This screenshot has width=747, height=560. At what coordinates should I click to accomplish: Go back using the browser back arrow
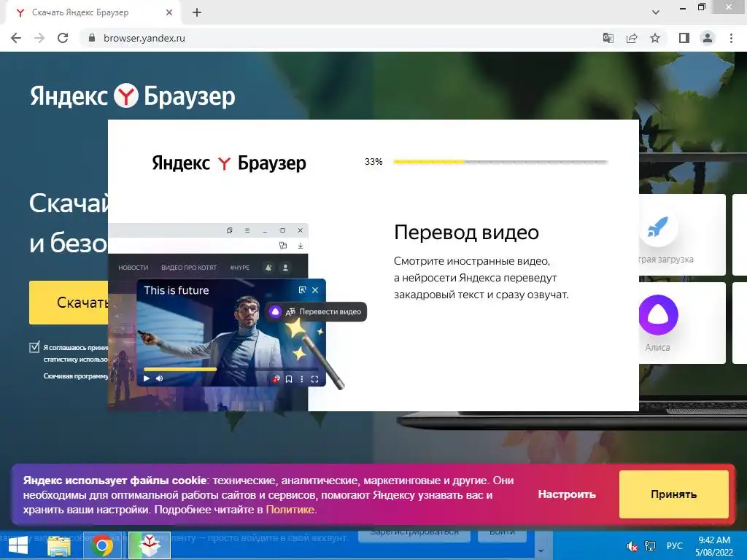(x=16, y=38)
